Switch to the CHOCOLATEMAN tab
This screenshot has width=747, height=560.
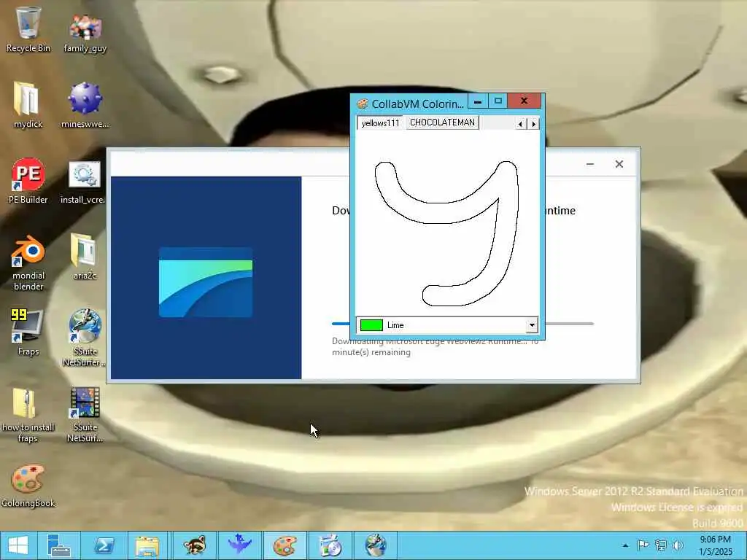click(x=441, y=122)
